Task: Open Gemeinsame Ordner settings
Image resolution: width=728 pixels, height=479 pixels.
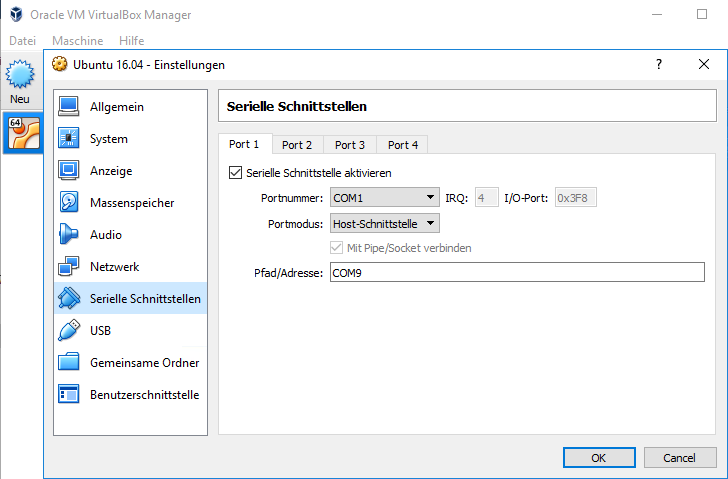Action: [x=130, y=362]
